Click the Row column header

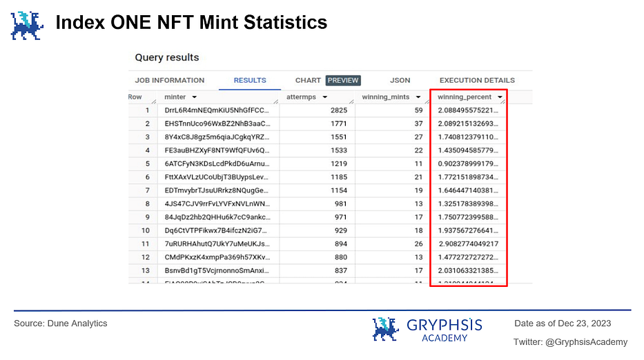pos(135,98)
